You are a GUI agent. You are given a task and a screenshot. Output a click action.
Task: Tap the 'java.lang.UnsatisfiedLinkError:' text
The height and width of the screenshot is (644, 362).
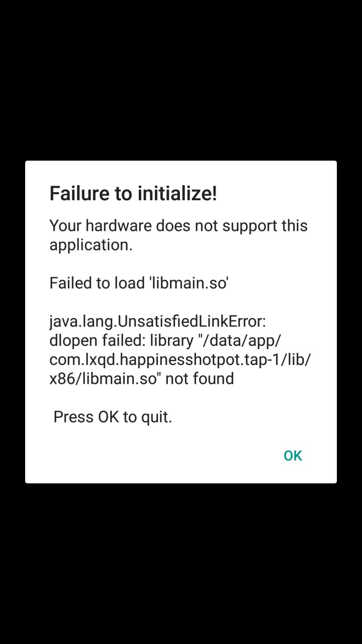click(158, 321)
